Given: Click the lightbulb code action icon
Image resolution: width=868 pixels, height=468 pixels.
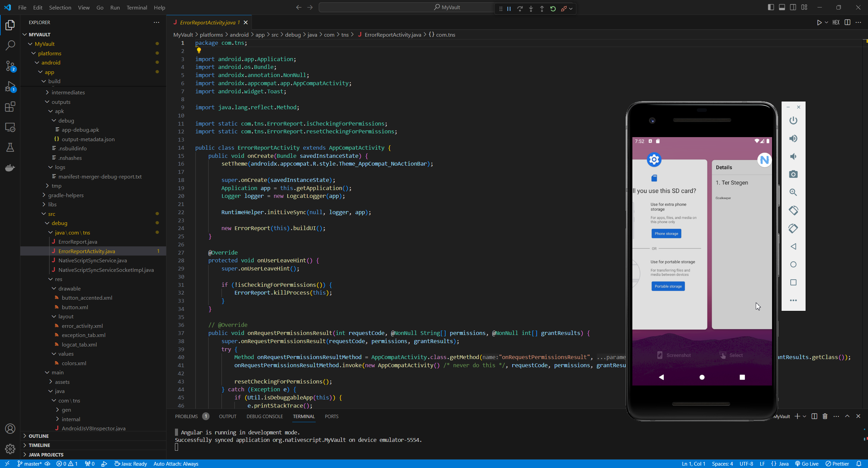Looking at the screenshot, I should [x=199, y=51].
